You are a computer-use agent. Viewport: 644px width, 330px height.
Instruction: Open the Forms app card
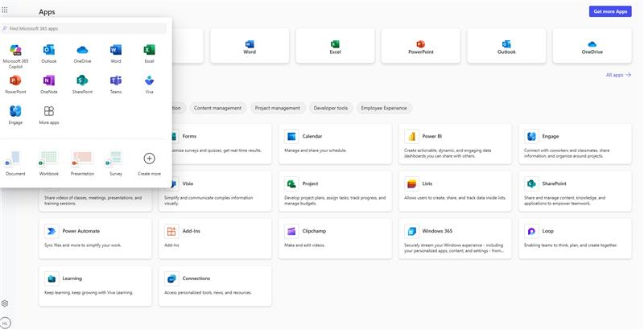222,143
